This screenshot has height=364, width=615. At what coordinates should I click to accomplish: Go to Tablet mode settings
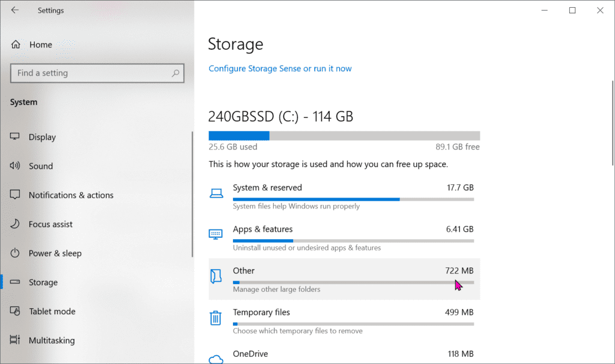coord(52,311)
